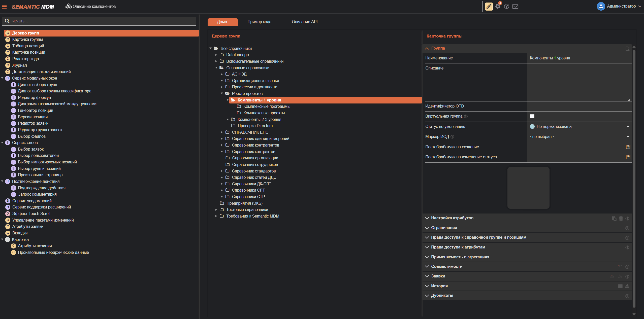Click XML export icon in Заявки row

tap(620, 276)
